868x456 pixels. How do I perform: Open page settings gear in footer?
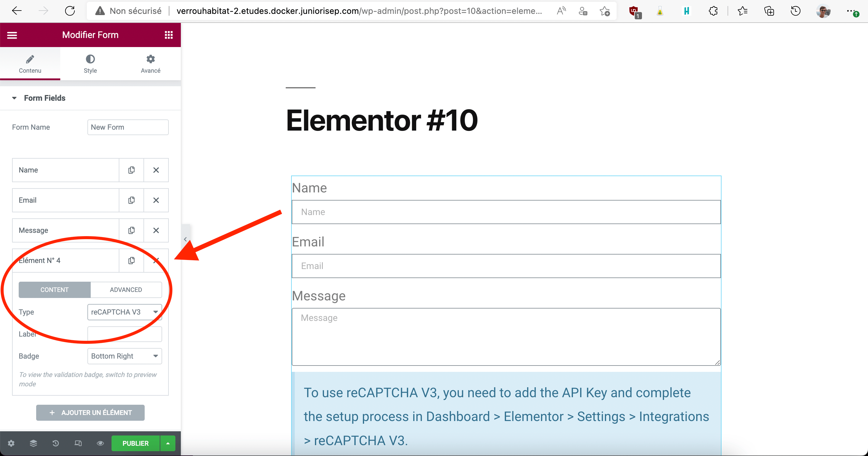point(11,443)
